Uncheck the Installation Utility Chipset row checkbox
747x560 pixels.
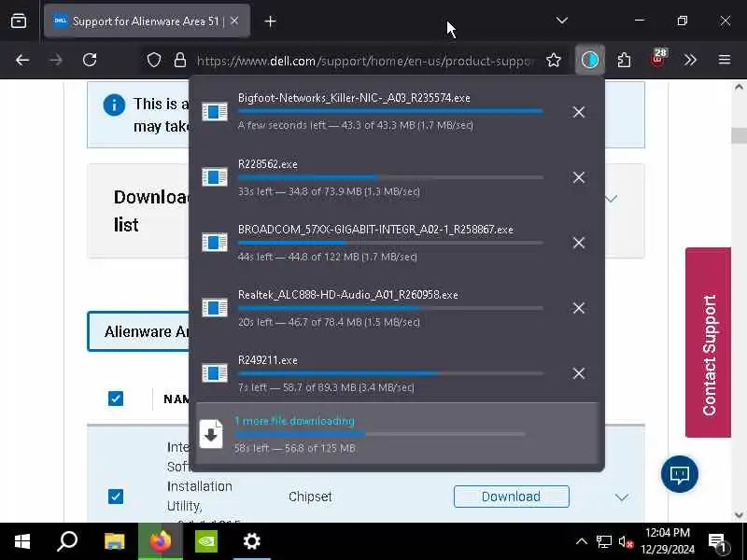(115, 497)
